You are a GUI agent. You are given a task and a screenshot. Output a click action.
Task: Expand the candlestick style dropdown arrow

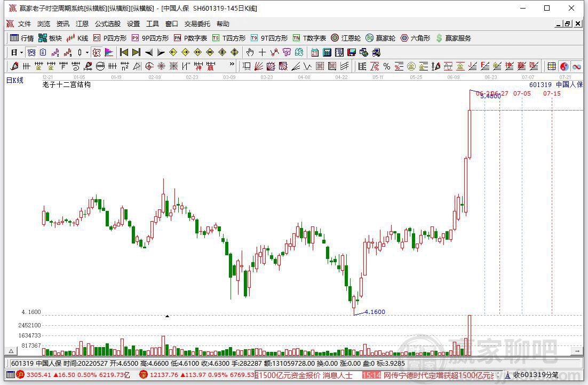(x=87, y=52)
